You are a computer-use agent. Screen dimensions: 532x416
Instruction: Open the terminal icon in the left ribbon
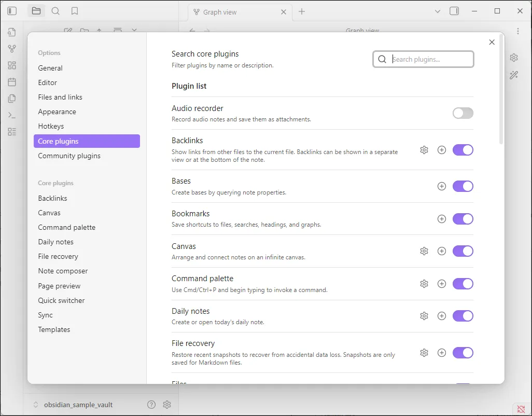[x=11, y=115]
